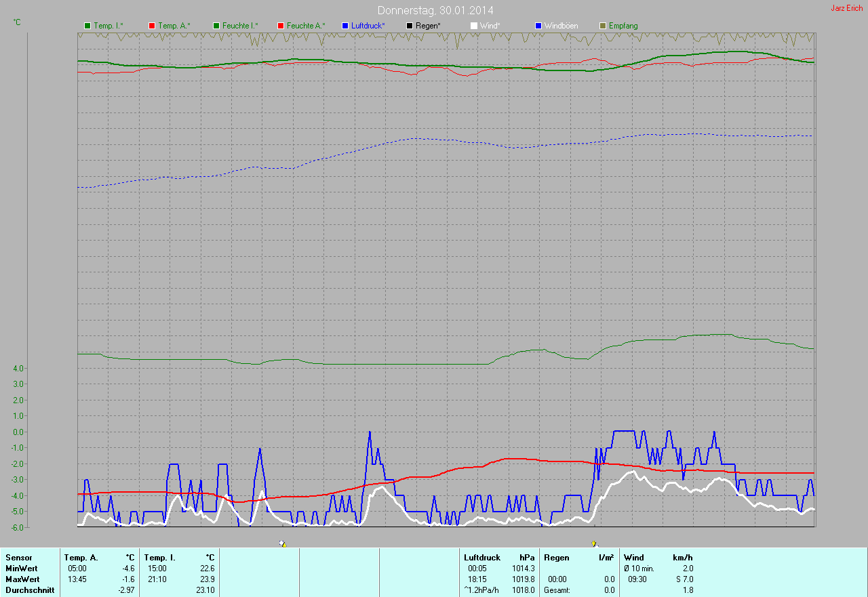Toggle the Feuchte A.* legend entry

point(301,26)
